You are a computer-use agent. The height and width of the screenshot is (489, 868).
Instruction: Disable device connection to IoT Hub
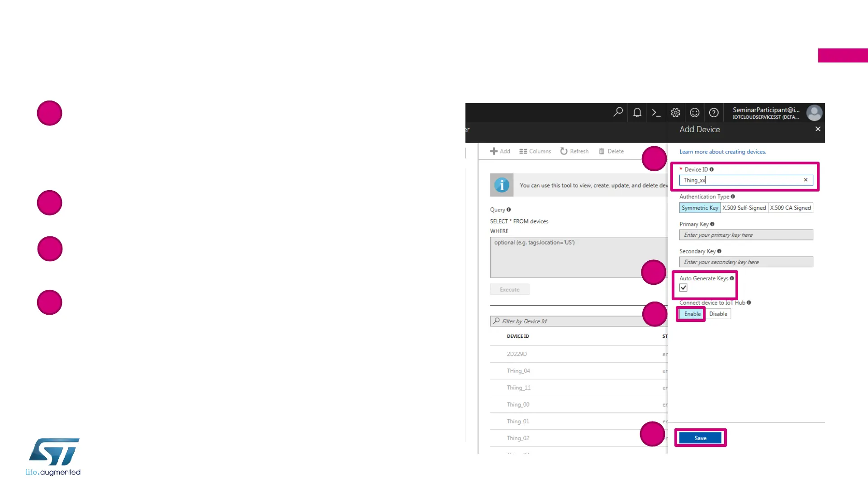pyautogui.click(x=718, y=314)
